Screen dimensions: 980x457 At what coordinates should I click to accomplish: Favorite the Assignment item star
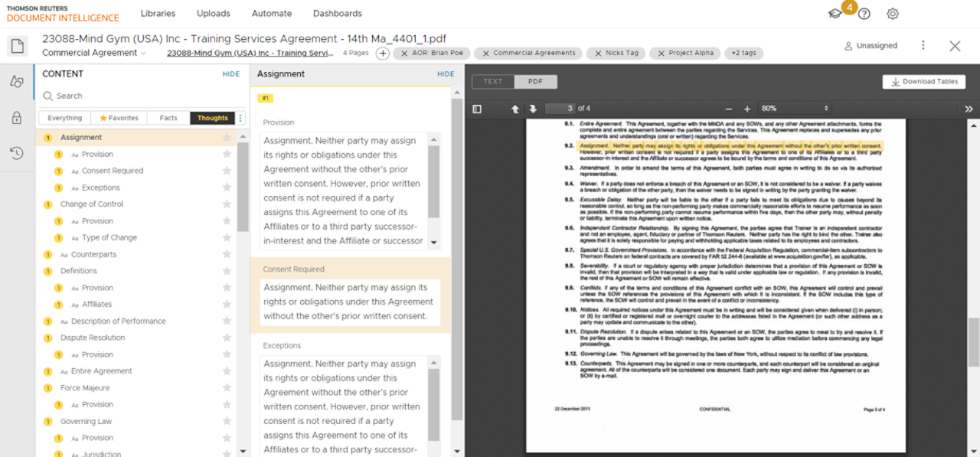tap(227, 138)
